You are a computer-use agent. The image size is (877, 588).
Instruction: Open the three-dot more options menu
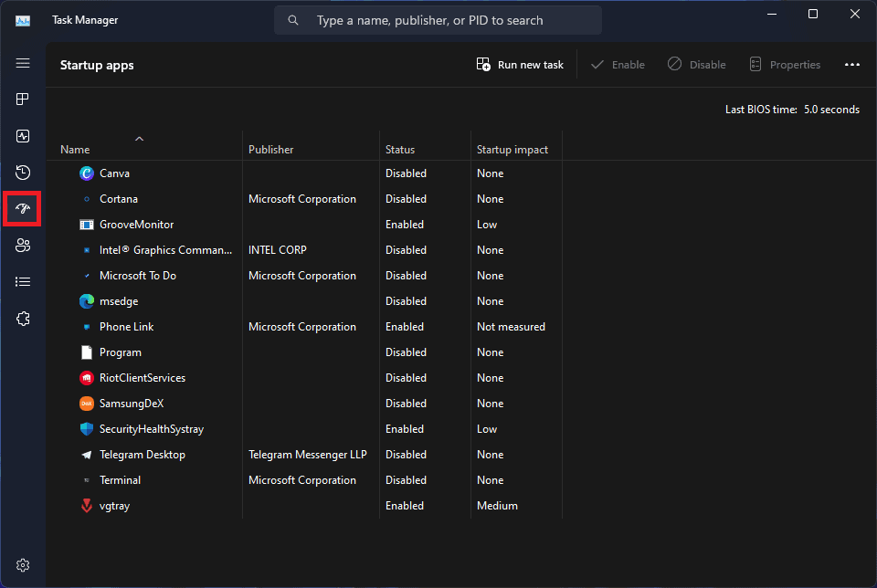851,65
